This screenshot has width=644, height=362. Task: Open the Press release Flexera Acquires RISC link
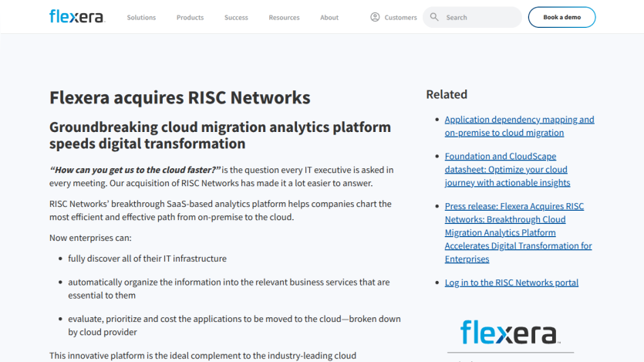pos(518,232)
